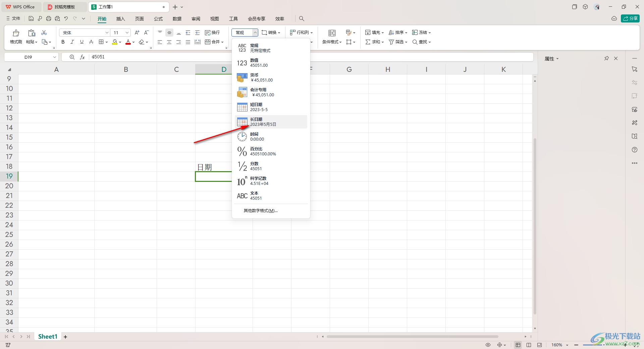Toggle bold formatting
The image size is (644, 349).
tap(63, 42)
